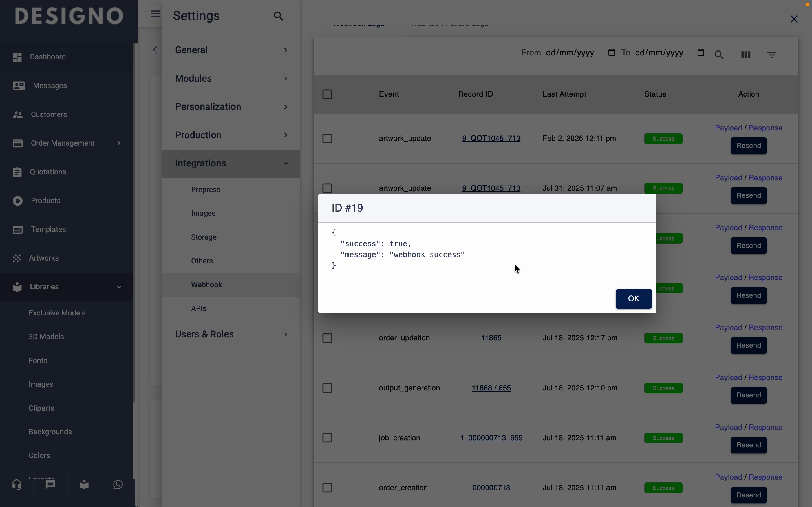Screen dimensions: 812x507
Task: Open the APIs settings item
Action: [199, 308]
